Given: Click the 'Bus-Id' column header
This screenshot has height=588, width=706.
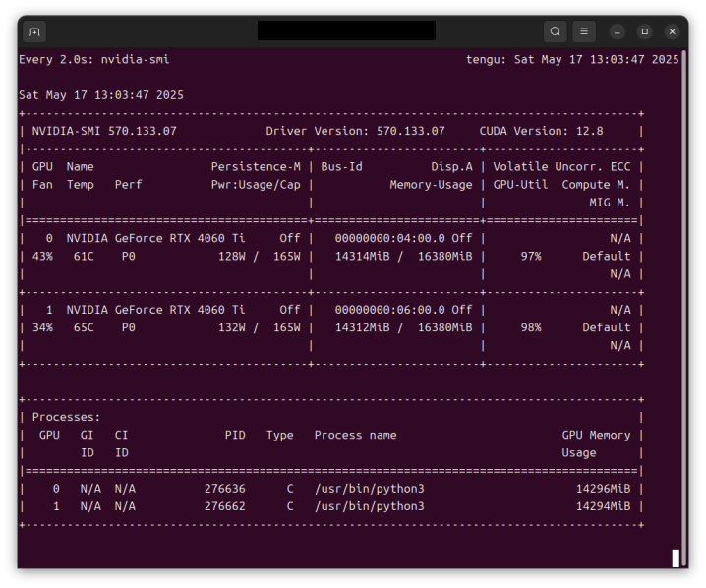Looking at the screenshot, I should coord(342,167).
